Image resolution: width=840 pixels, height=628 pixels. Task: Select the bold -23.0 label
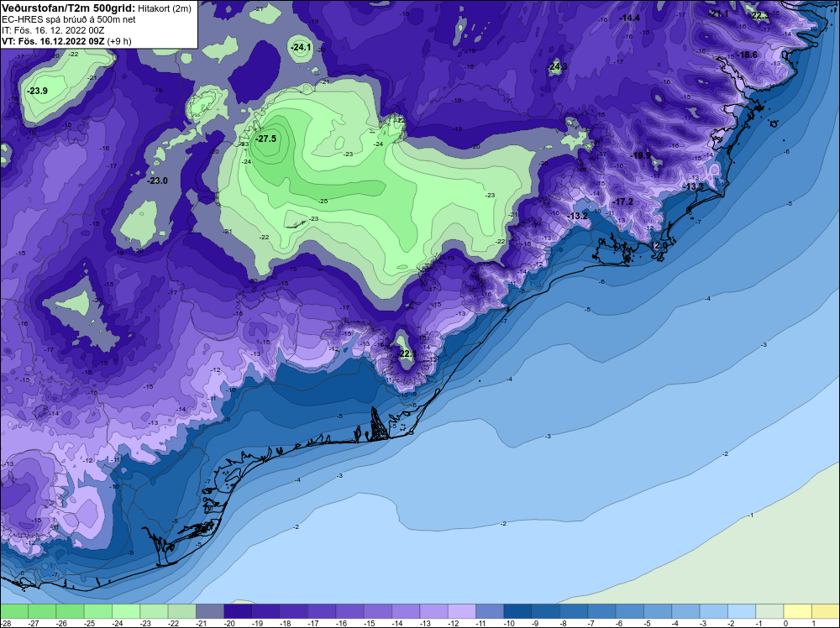(x=158, y=181)
